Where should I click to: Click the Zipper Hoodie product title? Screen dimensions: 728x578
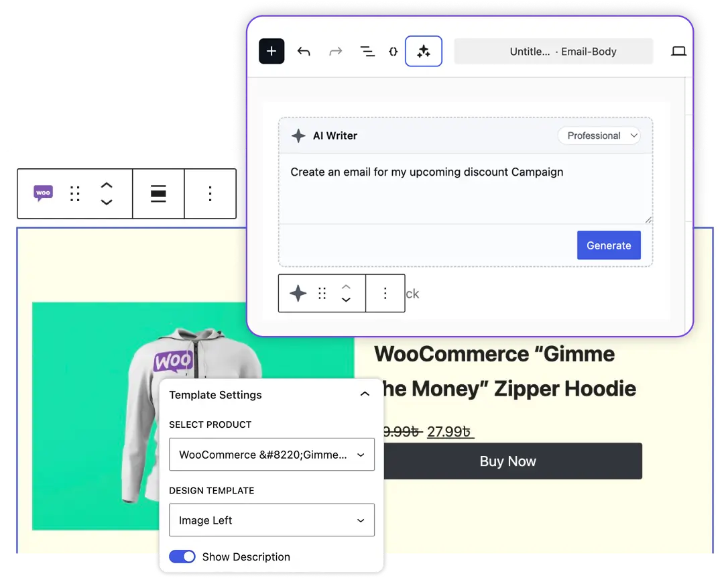505,371
